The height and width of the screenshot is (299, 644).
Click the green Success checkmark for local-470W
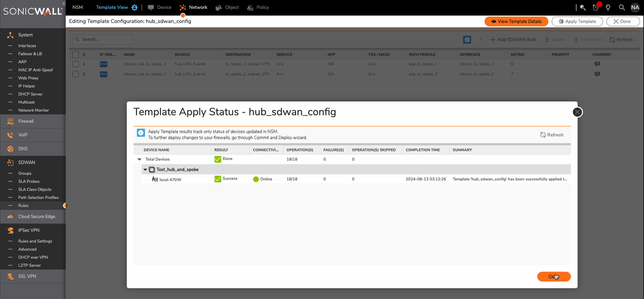point(218,179)
